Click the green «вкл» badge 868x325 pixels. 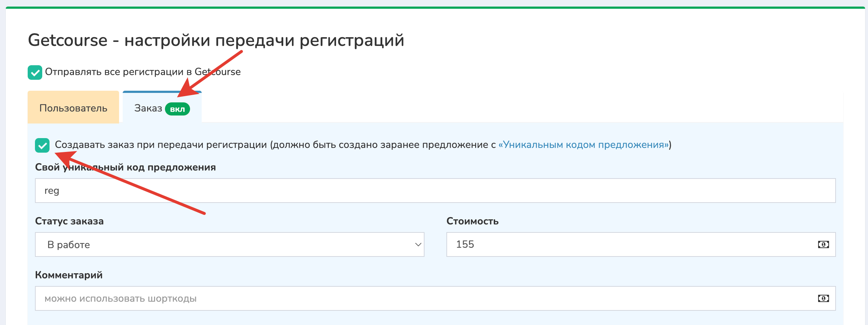coord(177,109)
